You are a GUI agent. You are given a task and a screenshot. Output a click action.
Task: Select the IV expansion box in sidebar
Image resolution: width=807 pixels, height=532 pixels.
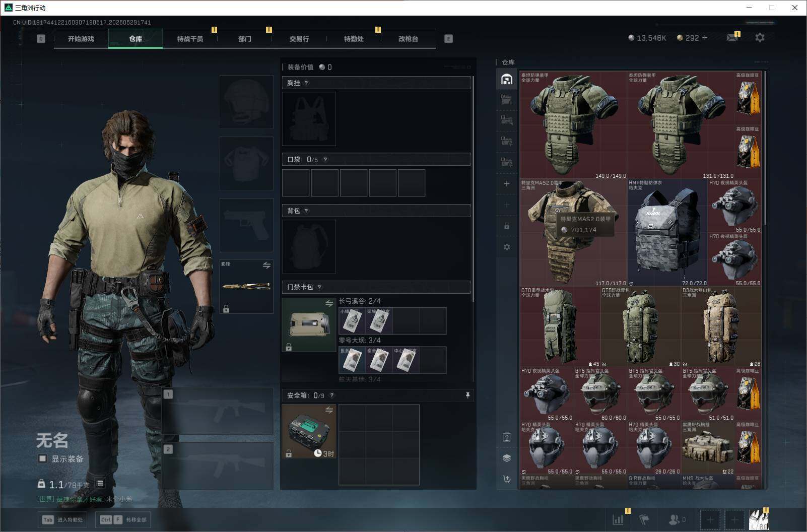[507, 99]
